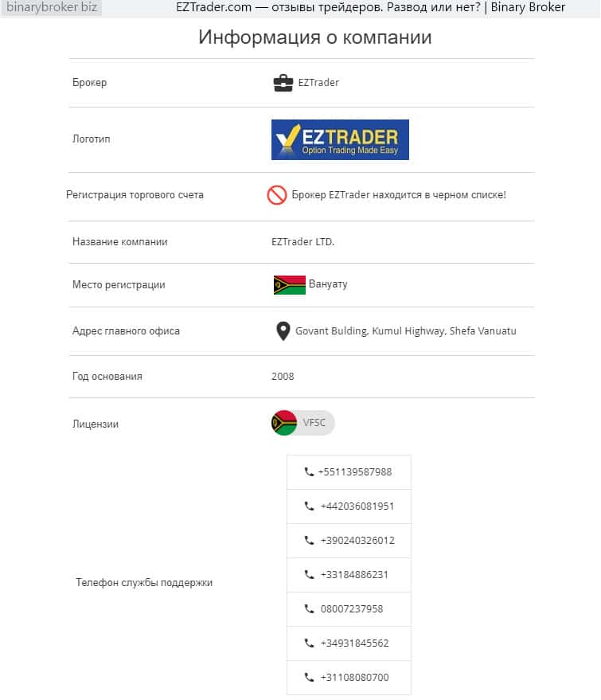Click the round flag icon on VFSC badge
The width and height of the screenshot is (601, 700).
pos(284,423)
